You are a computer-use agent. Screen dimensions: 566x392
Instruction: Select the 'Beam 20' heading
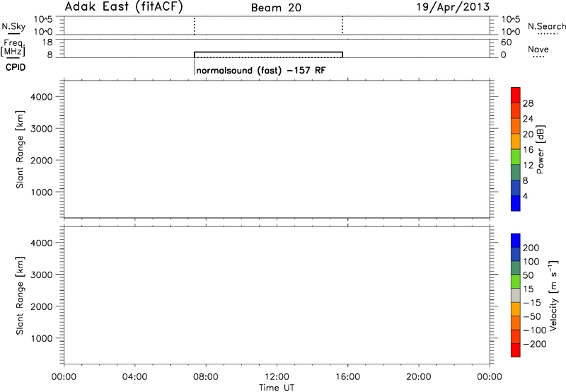[x=276, y=8]
